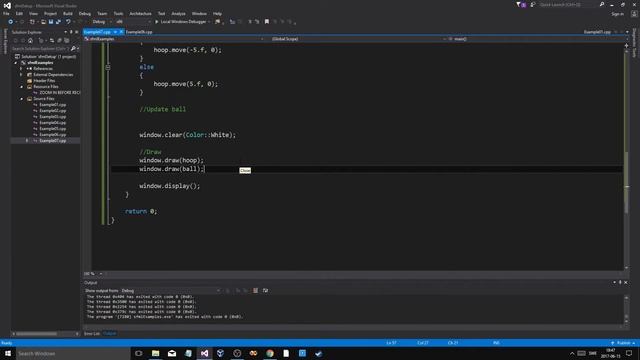Screen dimensions: 640x360
Task: Select Example04.cpp in Solution Explorer
Action: pyautogui.click(x=53, y=123)
